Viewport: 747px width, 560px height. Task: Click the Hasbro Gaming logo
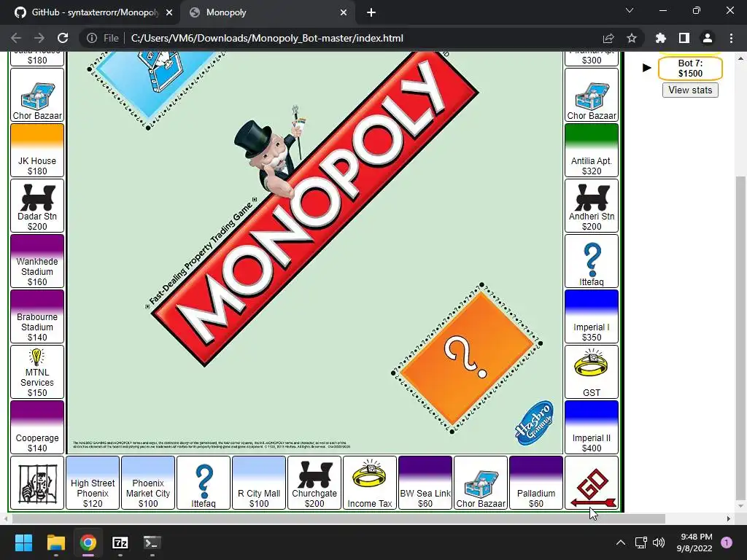click(534, 422)
